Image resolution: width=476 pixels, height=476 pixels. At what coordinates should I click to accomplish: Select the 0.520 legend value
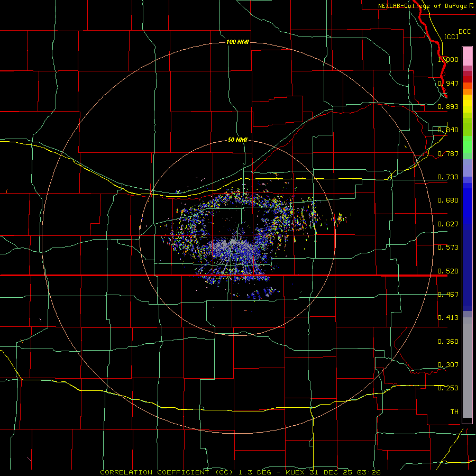tap(448, 271)
